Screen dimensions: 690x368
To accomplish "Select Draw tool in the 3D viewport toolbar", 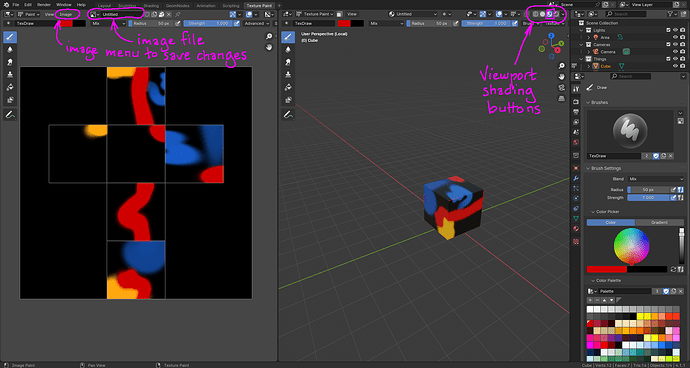I will pyautogui.click(x=288, y=37).
